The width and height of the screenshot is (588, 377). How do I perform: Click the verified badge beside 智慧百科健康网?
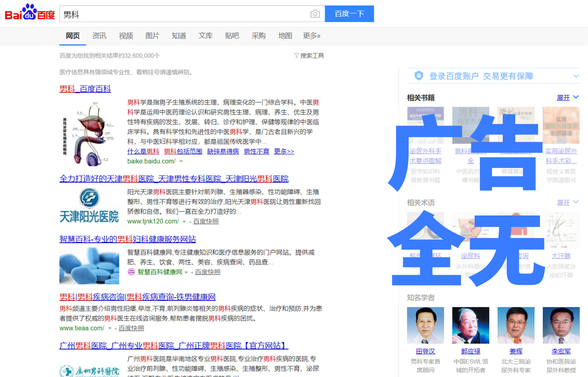tap(131, 272)
